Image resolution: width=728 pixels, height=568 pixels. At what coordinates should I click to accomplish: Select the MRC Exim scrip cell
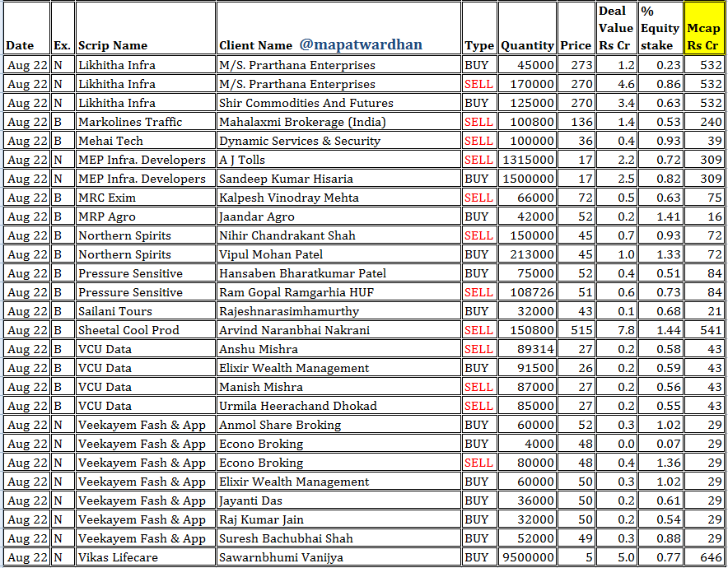point(145,198)
